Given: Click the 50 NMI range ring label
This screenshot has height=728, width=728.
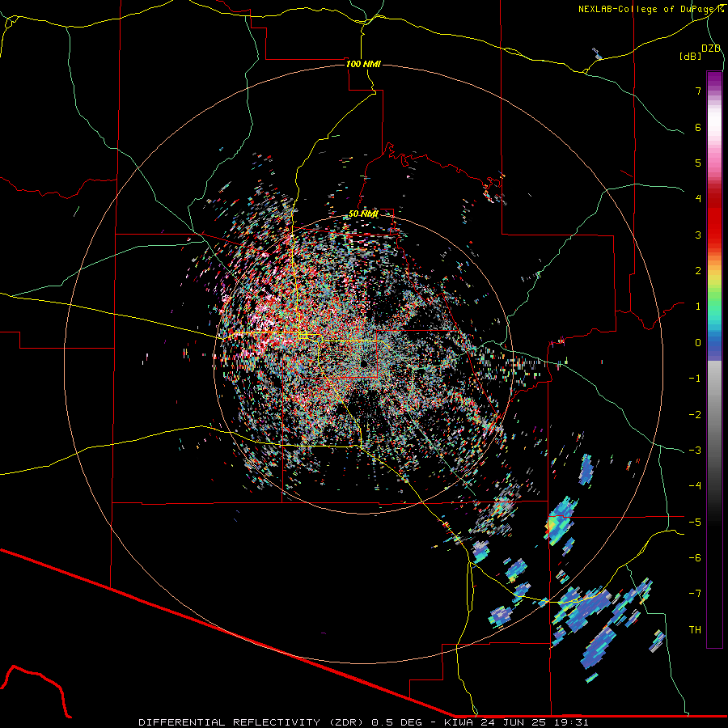Looking at the screenshot, I should tap(363, 214).
